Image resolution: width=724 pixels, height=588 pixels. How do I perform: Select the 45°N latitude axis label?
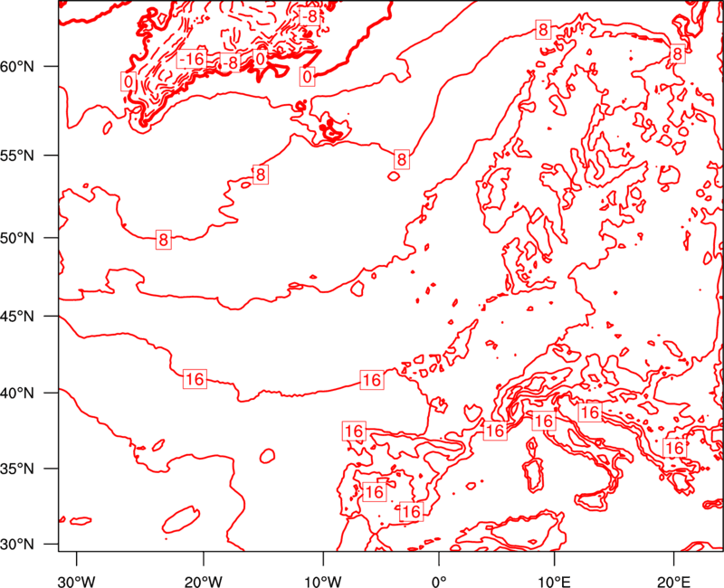click(x=17, y=316)
